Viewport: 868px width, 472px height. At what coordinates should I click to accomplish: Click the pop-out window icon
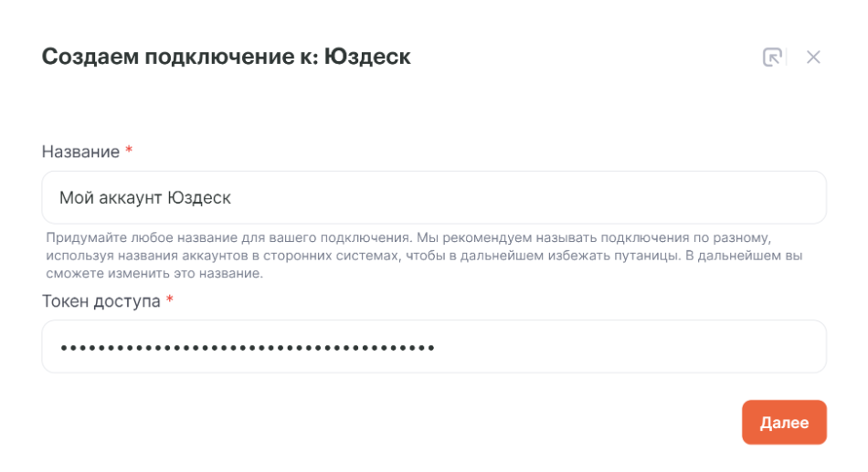[773, 58]
